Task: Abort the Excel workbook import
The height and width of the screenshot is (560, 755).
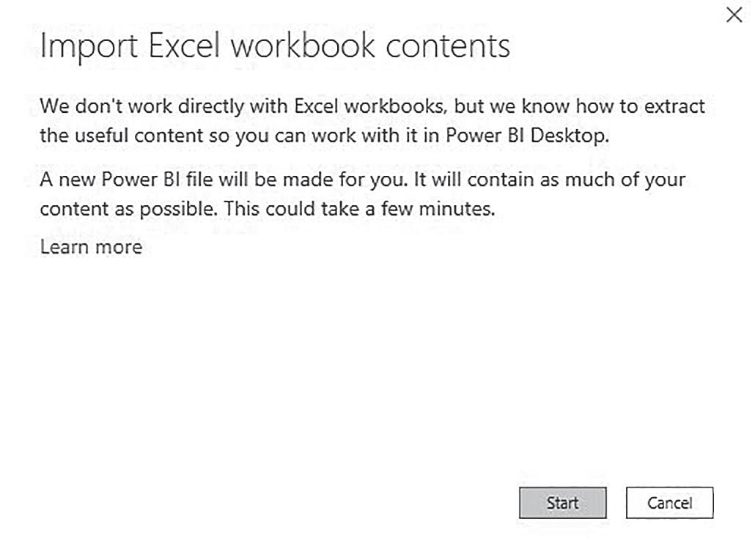Action: tap(669, 503)
